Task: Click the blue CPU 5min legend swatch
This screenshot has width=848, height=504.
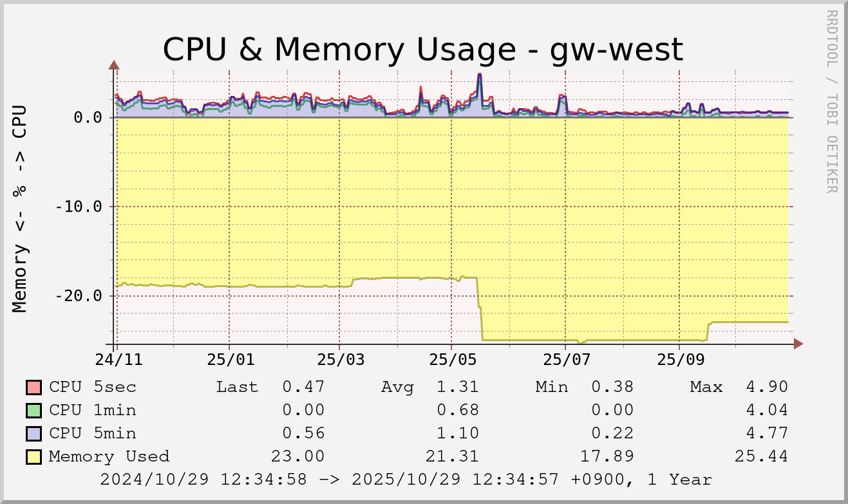Action: 34,434
